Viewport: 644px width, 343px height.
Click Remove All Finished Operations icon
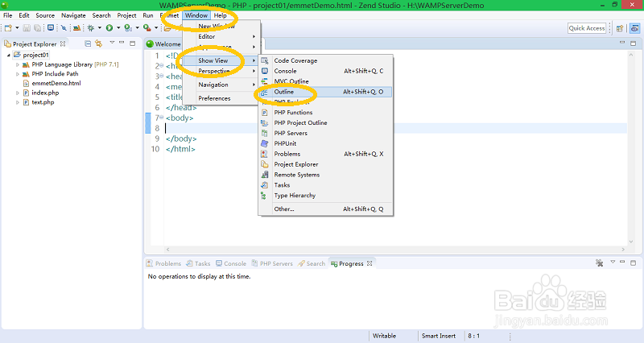(x=600, y=263)
